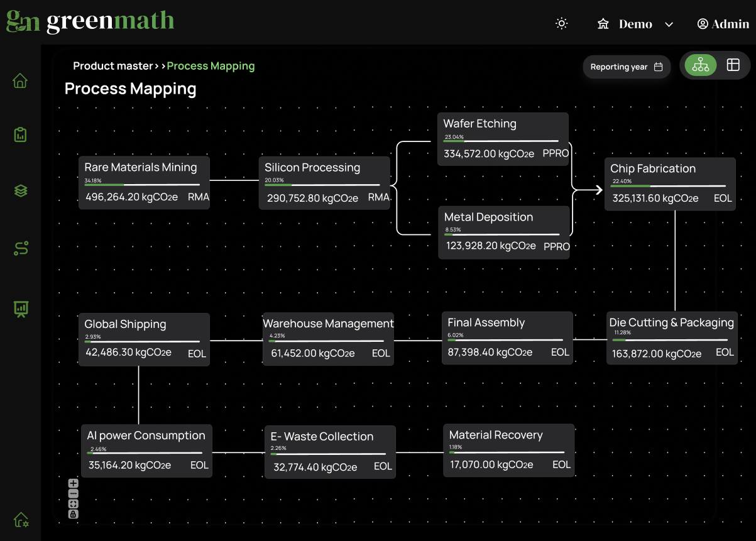Open the Home page from the sidebar

coord(20,81)
